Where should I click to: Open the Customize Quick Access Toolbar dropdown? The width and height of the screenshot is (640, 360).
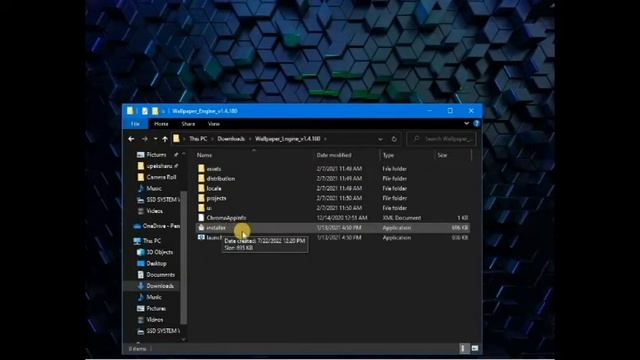tap(163, 111)
